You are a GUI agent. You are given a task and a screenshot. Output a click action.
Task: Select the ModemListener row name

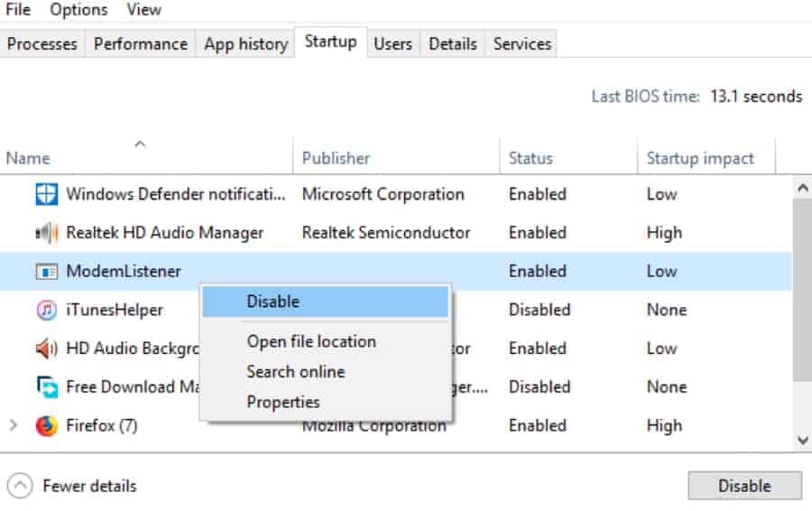click(124, 271)
